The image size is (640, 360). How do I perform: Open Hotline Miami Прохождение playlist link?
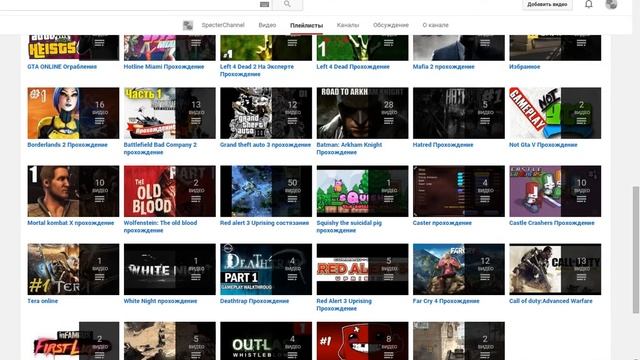[164, 67]
